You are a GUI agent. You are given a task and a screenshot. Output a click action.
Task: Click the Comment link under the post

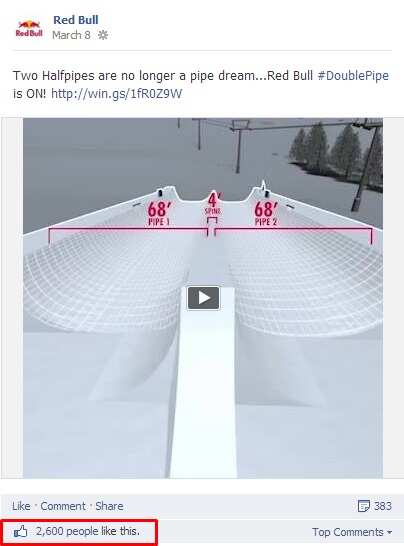(x=63, y=506)
